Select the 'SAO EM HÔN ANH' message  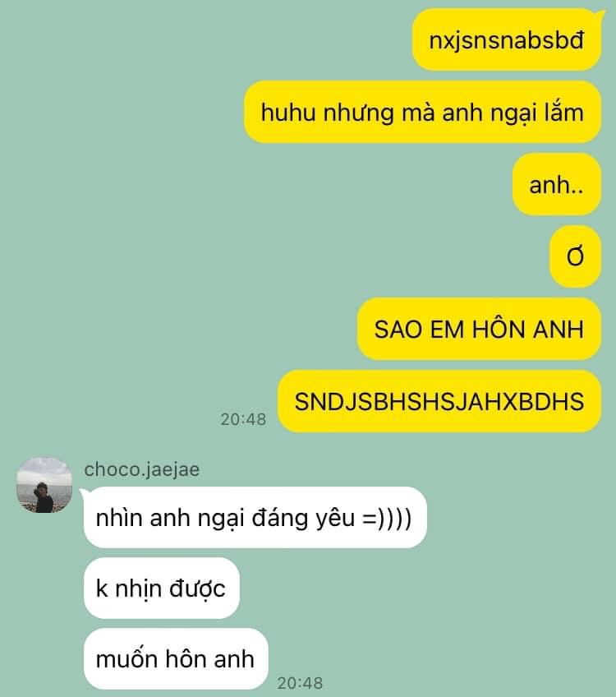point(479,329)
